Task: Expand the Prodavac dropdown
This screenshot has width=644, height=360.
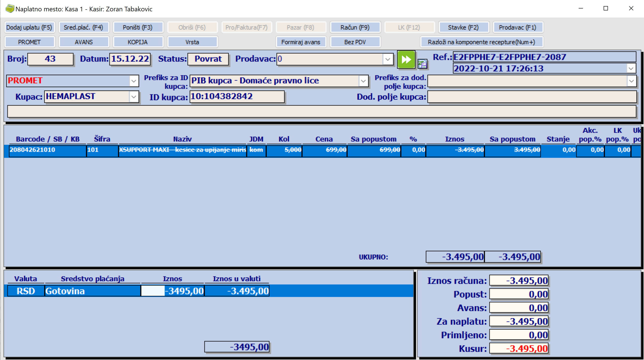Action: tap(388, 59)
